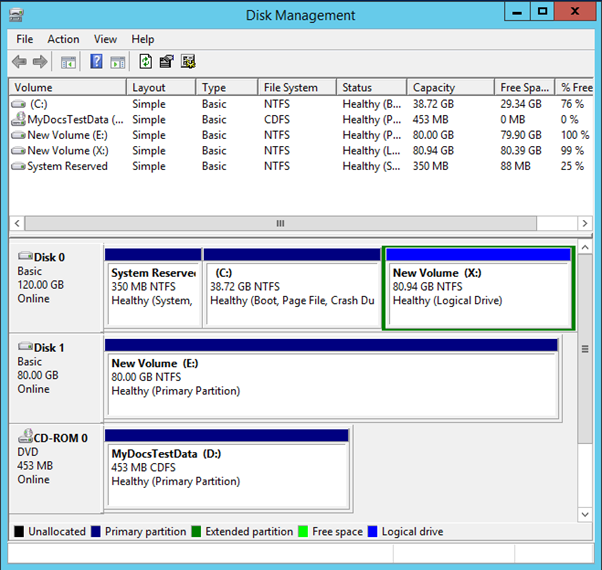Click the Back arrow toolbar icon
This screenshot has height=570, width=602.
click(x=19, y=61)
